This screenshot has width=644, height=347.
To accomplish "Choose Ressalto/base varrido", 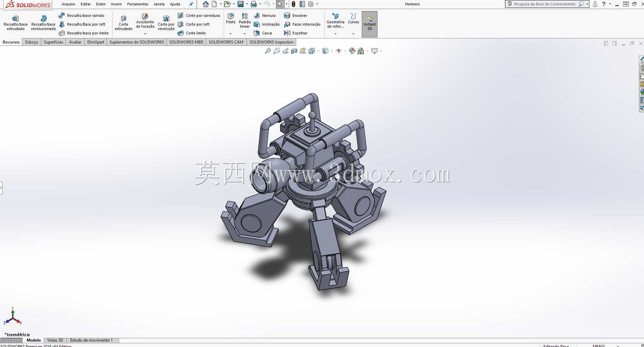I will 81,16.
